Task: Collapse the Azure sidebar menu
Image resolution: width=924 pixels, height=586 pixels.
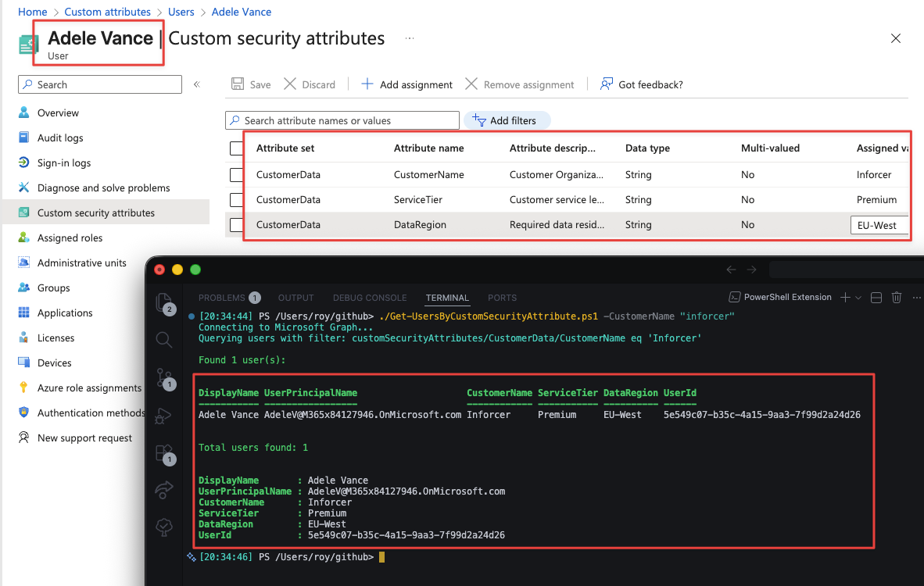Action: tap(197, 84)
